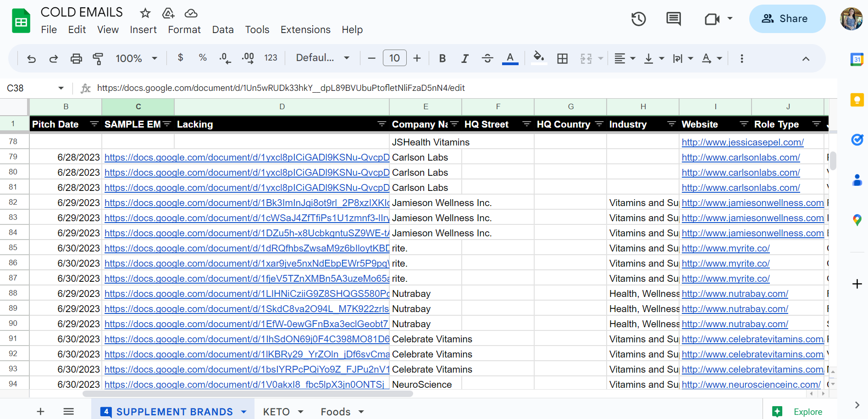The height and width of the screenshot is (419, 868).
Task: Decrease decimal places
Action: 225,58
